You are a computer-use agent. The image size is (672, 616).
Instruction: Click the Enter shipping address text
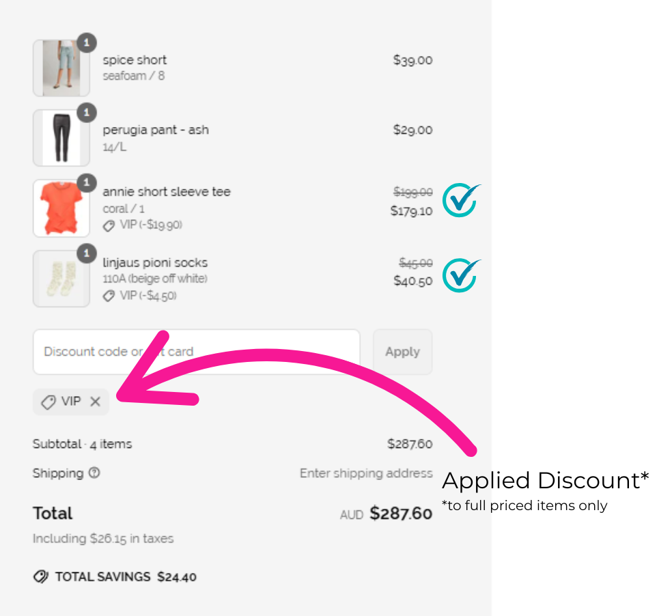click(x=365, y=473)
